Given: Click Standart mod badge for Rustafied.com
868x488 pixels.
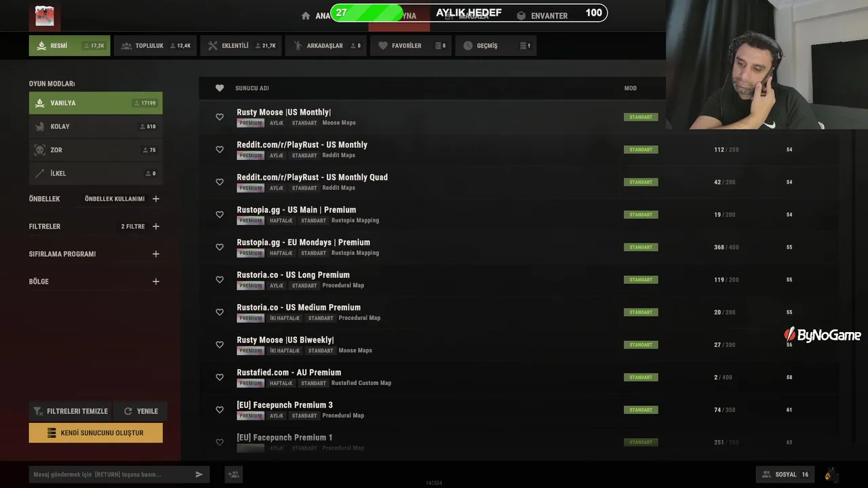Looking at the screenshot, I should pos(641,378).
